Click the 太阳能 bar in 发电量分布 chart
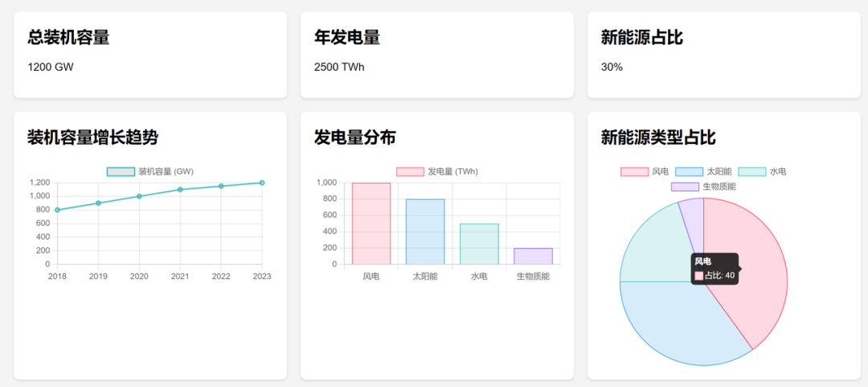 (425, 232)
